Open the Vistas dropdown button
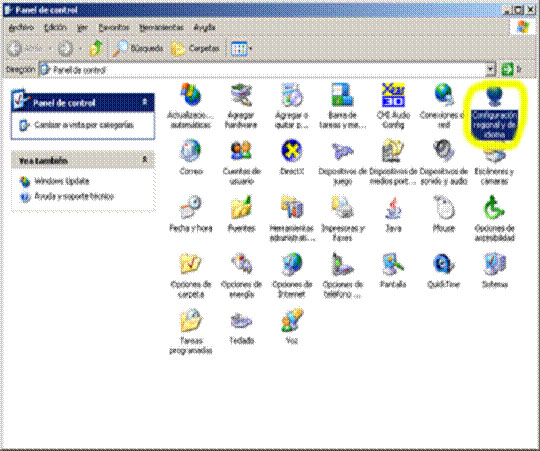The height and width of the screenshot is (451, 540). 241,49
